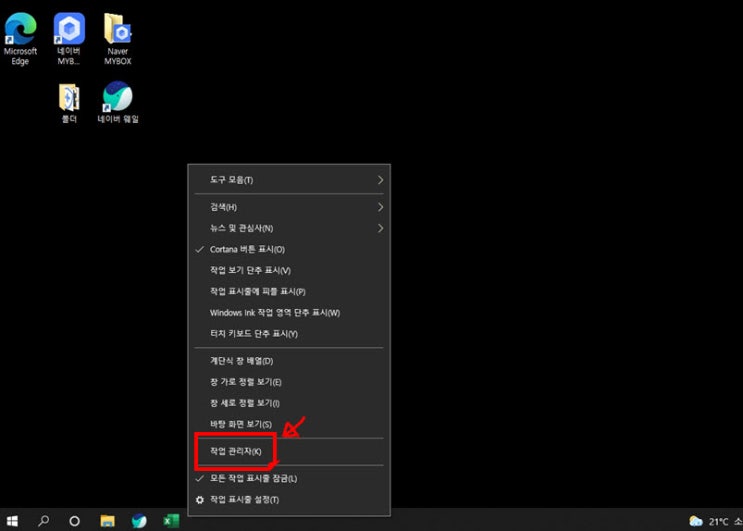Choose 바탕 화면 보기(S)
The width and height of the screenshot is (743, 531).
click(289, 424)
